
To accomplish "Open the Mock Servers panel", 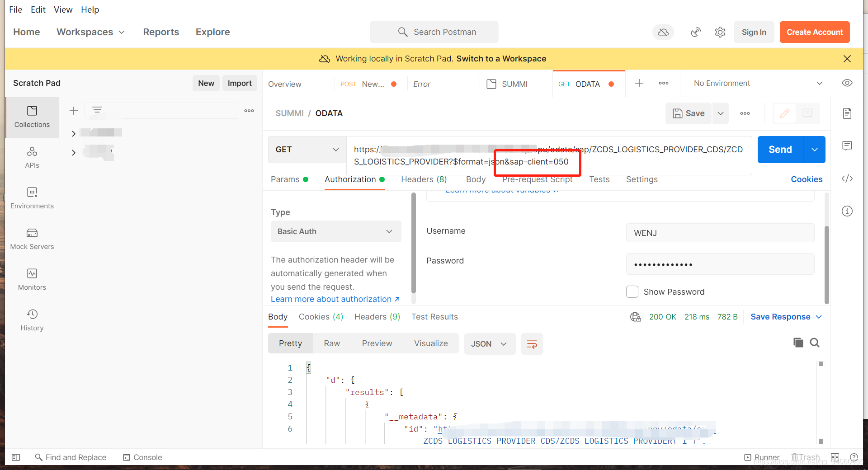I will pos(32,239).
